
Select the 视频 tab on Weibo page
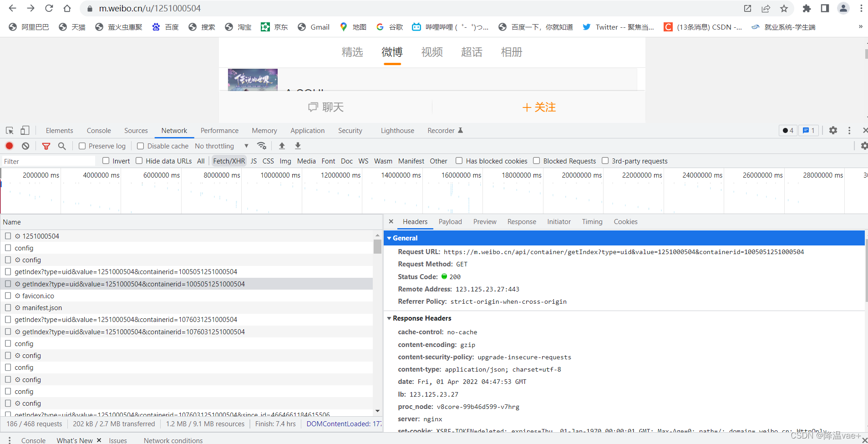(432, 52)
